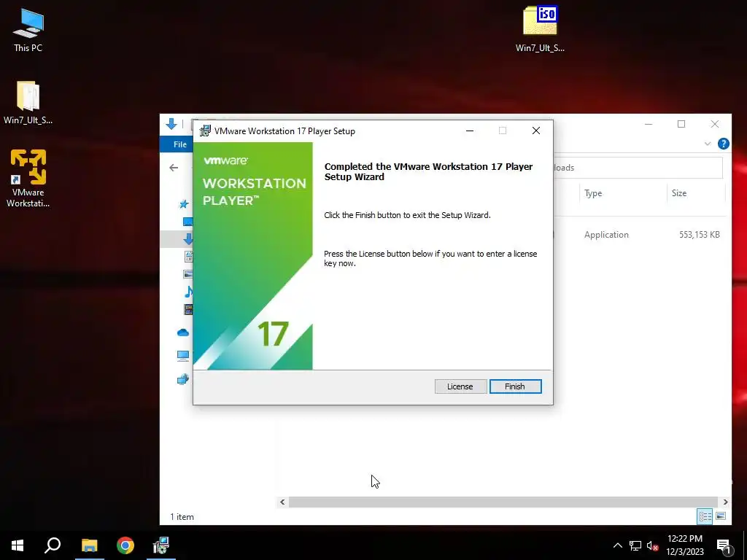Open the This PC desktop icon

(x=28, y=29)
